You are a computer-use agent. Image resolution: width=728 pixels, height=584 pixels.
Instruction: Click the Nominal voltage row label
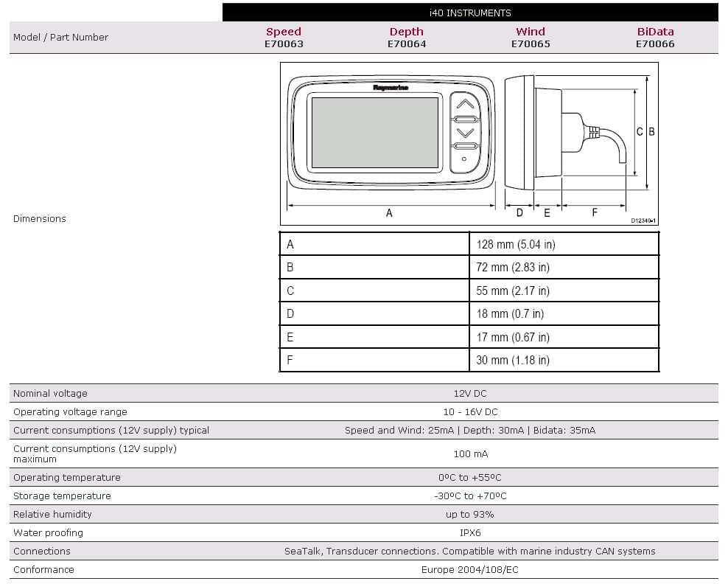[x=50, y=394]
